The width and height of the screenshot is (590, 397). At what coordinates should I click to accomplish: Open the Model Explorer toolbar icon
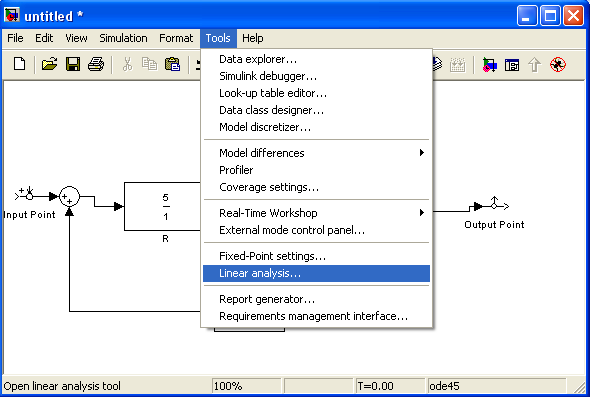(x=512, y=65)
